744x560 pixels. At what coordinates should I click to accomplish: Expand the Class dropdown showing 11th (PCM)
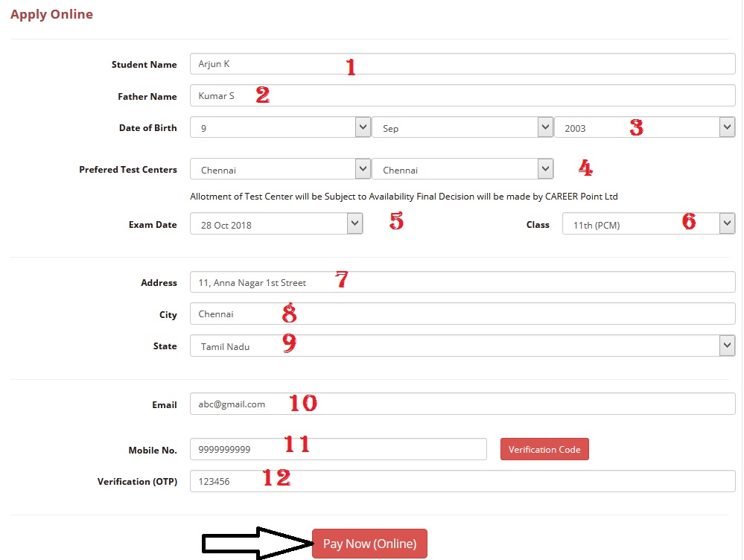(x=648, y=224)
